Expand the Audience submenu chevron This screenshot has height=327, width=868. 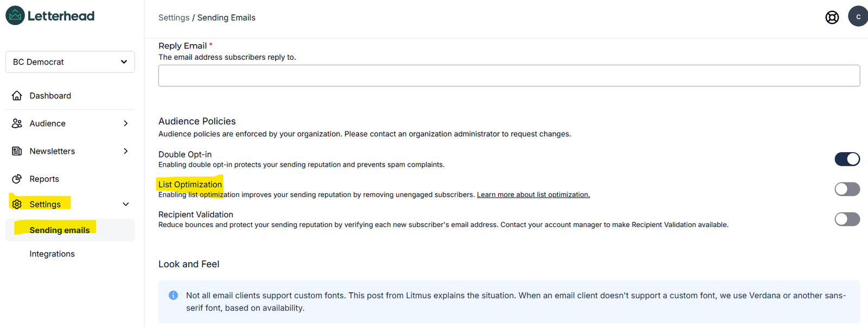pos(126,123)
